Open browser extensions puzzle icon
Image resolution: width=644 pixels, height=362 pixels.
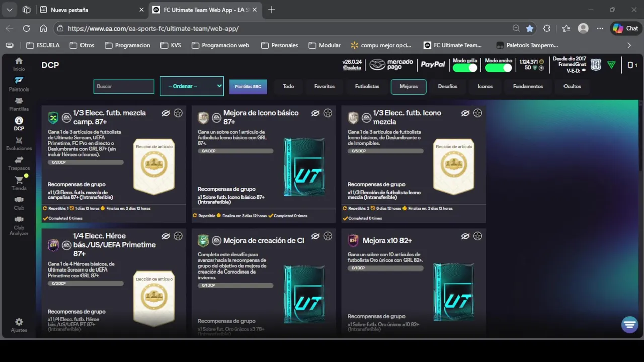tap(547, 29)
